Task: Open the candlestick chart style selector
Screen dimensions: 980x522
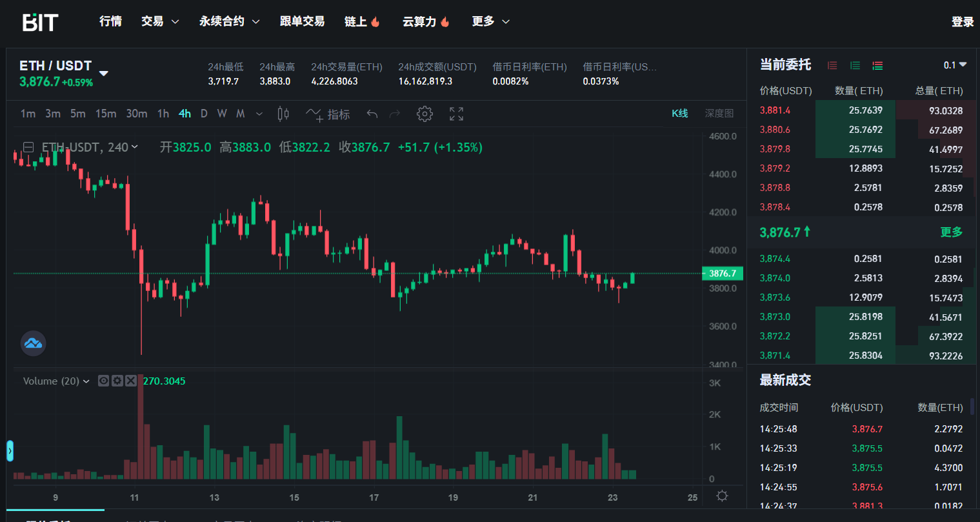Action: point(283,114)
